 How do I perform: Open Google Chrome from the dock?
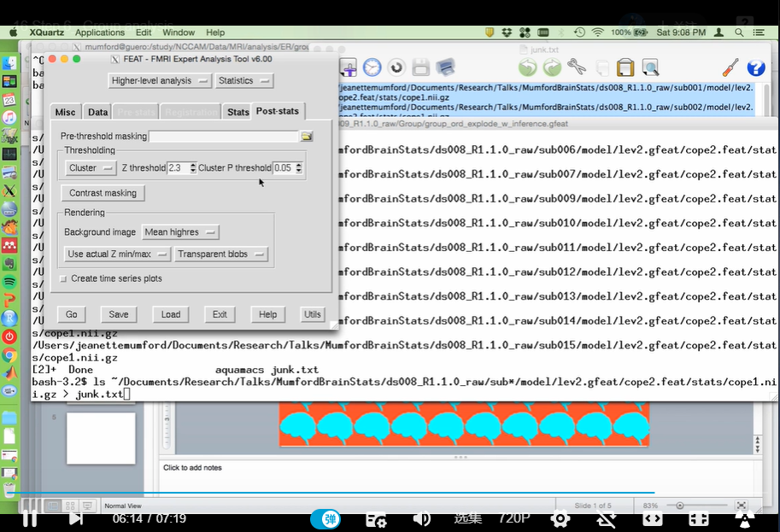[9, 355]
